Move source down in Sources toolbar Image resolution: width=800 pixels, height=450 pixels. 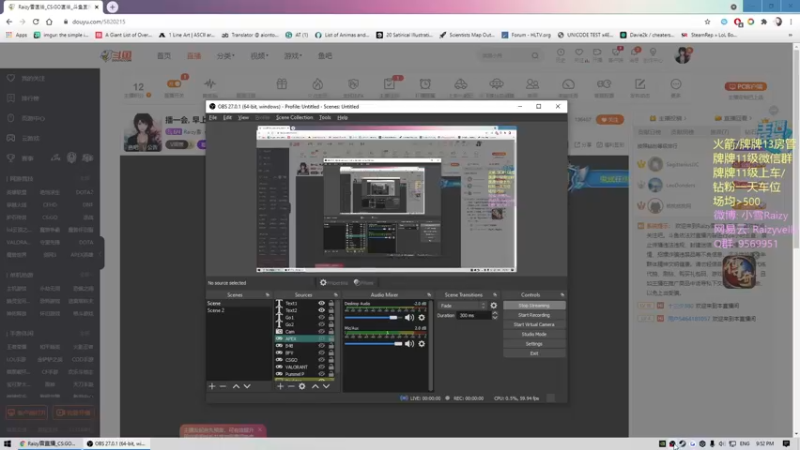(326, 386)
